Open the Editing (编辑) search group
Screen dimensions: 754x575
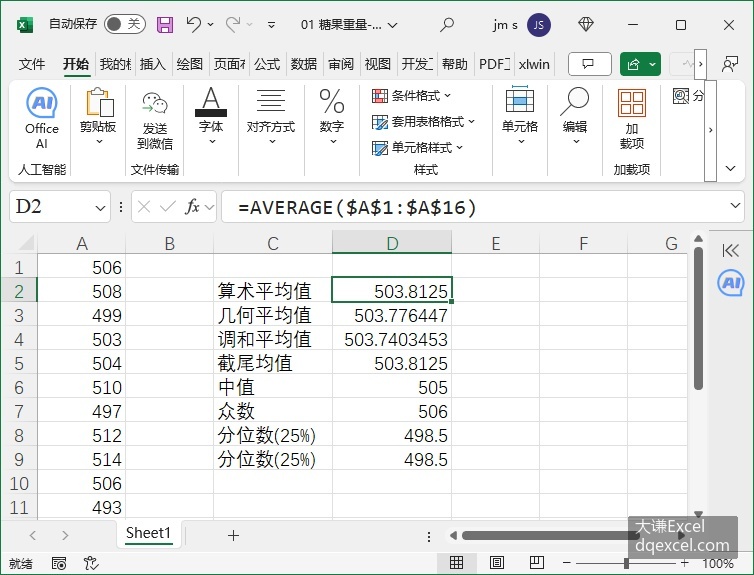point(575,116)
